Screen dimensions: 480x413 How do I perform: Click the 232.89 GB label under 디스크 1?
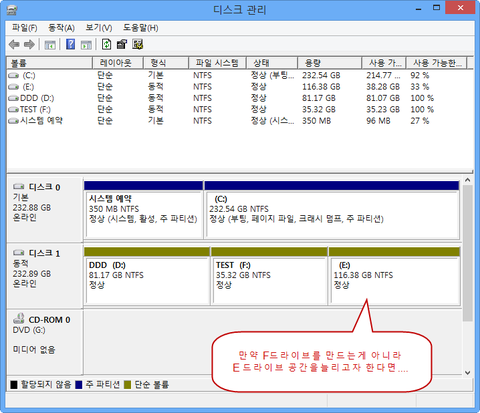[x=32, y=274]
